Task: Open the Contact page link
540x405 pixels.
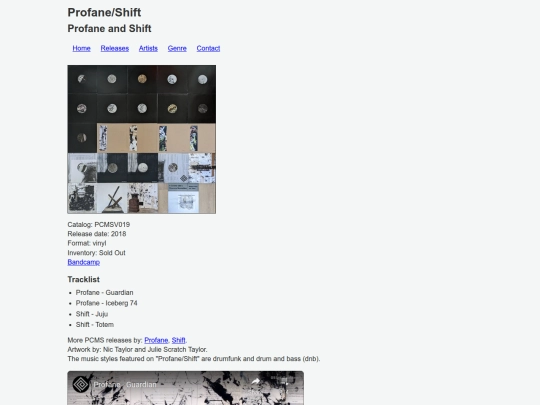Action: (208, 48)
